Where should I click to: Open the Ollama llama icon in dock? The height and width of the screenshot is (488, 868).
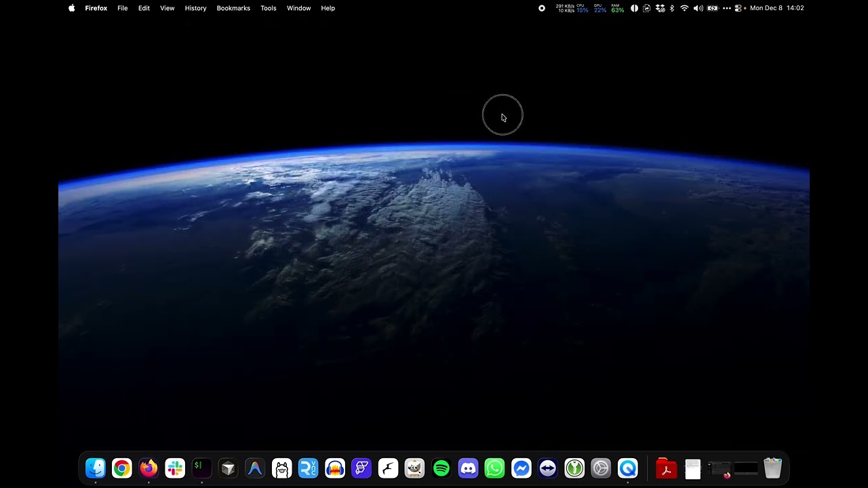(x=281, y=468)
